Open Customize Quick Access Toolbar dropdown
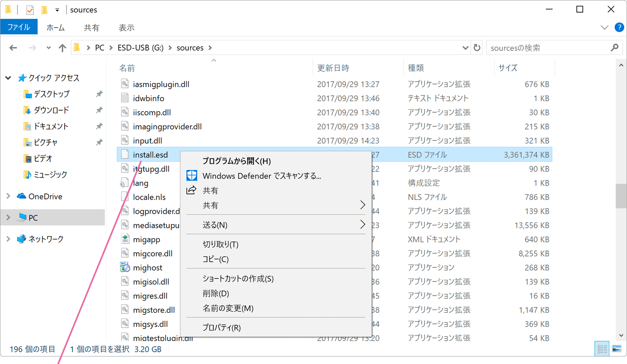The image size is (627, 364). tap(57, 10)
